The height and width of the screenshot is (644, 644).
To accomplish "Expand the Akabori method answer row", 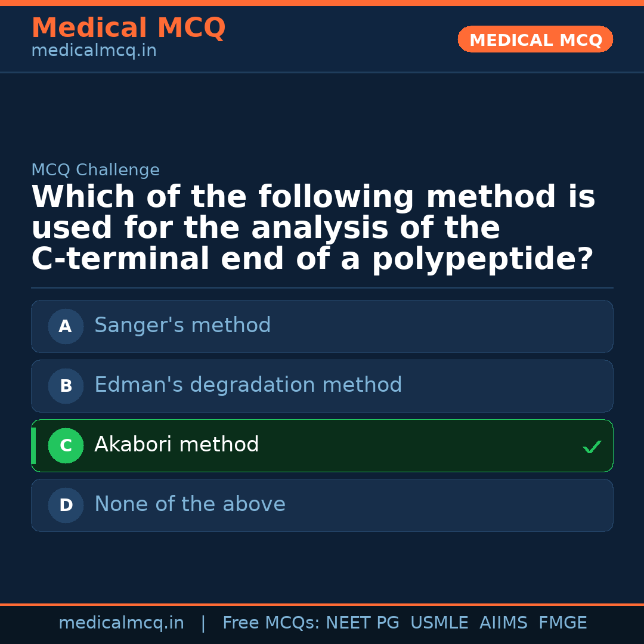I will point(322,445).
